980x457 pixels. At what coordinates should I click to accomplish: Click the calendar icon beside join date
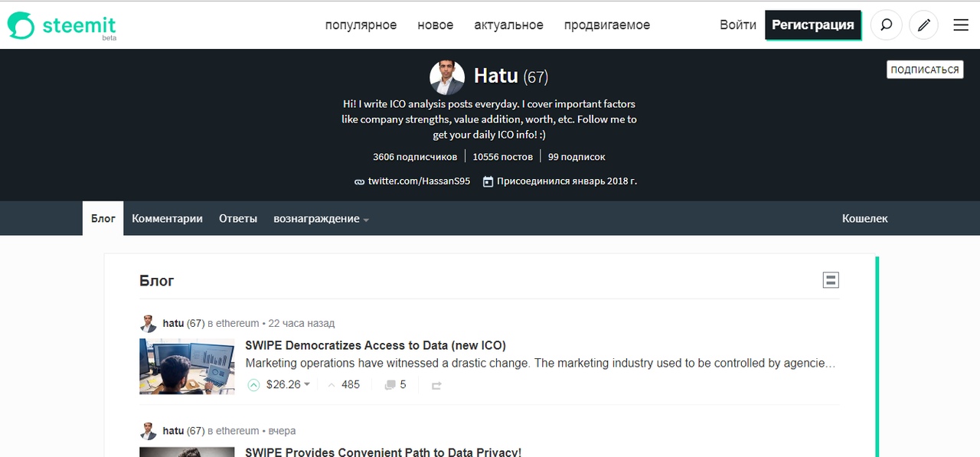[x=488, y=181]
